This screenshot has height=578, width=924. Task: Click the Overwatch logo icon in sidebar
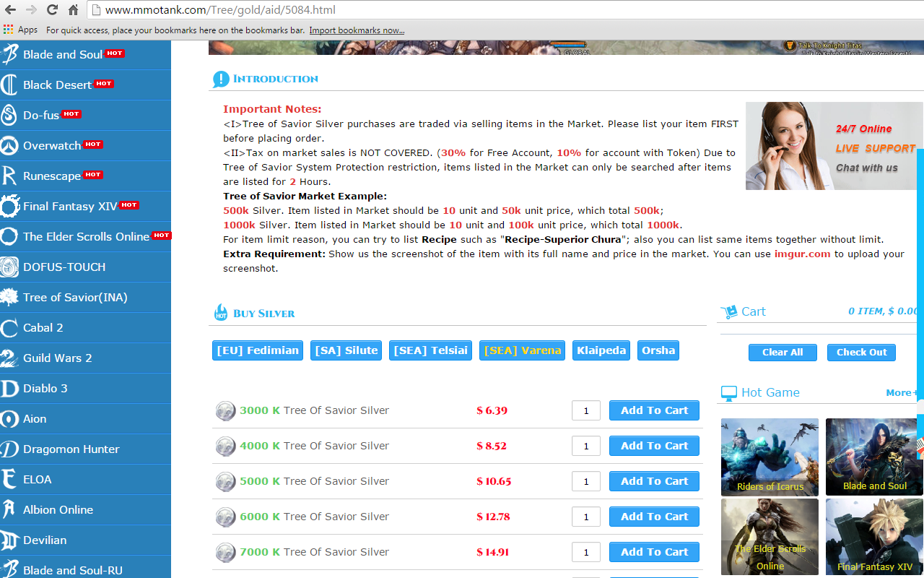[9, 146]
